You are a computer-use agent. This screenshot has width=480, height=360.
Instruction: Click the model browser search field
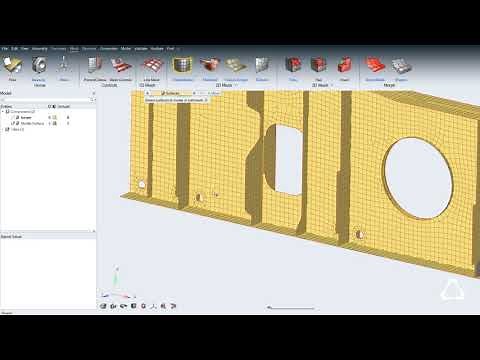(x=45, y=100)
